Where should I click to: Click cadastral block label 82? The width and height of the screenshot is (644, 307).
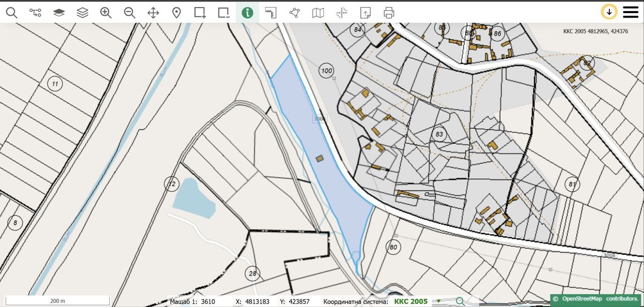[587, 63]
